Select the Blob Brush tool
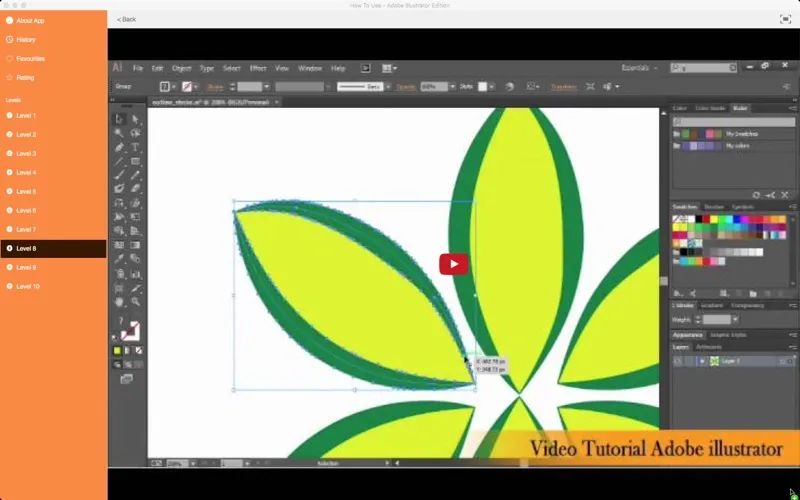Image resolution: width=800 pixels, height=500 pixels. click(119, 189)
